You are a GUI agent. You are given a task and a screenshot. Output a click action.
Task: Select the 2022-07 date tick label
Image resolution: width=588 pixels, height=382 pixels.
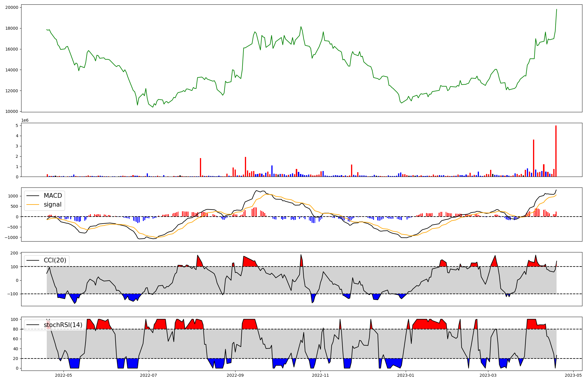point(149,375)
